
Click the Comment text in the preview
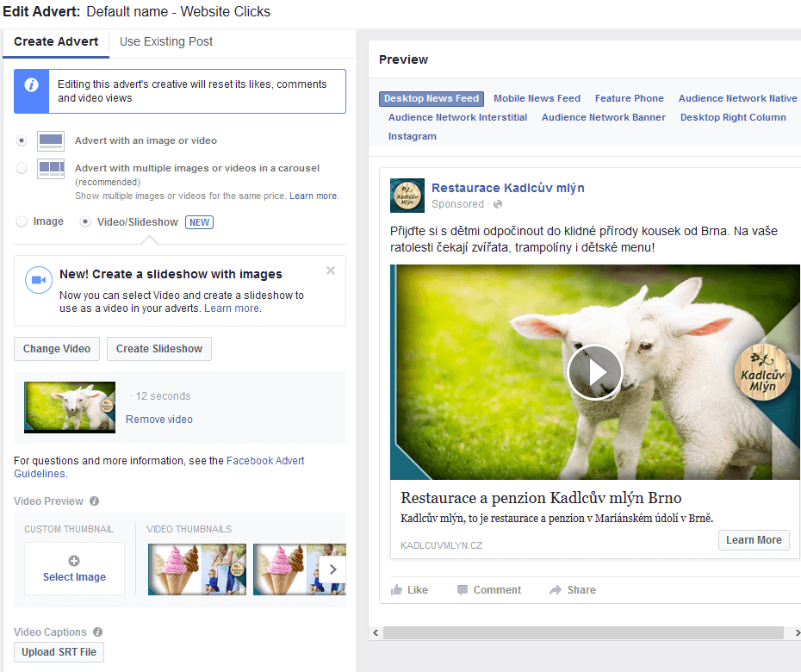click(x=497, y=590)
